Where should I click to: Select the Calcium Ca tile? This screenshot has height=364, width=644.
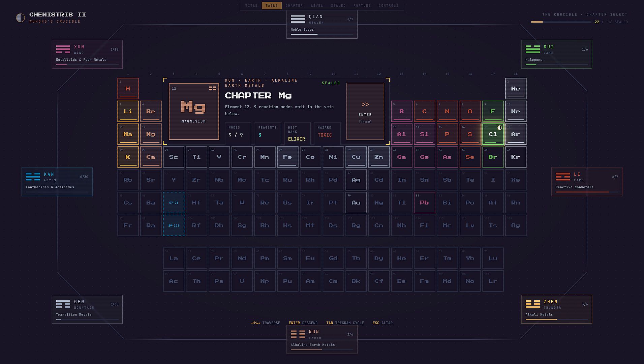point(151,157)
